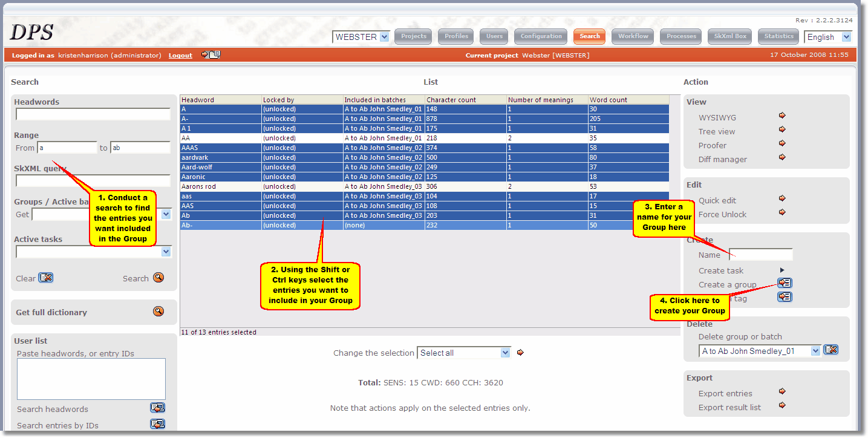Select the Search tab
Image resolution: width=868 pixels, height=438 pixels.
(589, 36)
